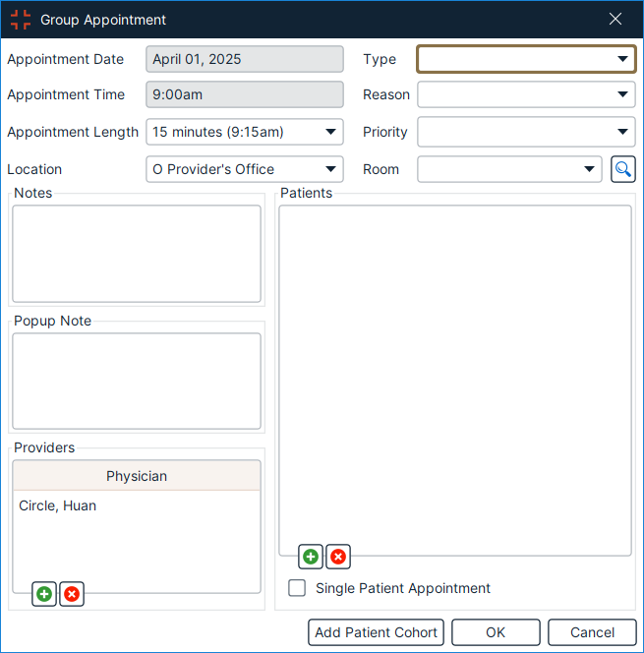644x653 pixels.
Task: Select provider Circle, Huan in list
Action: 58,506
